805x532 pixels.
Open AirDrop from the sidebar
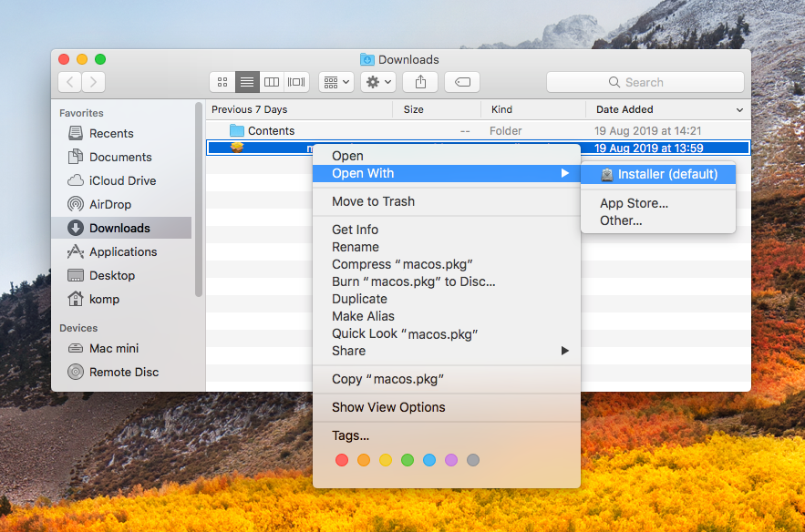tap(109, 204)
